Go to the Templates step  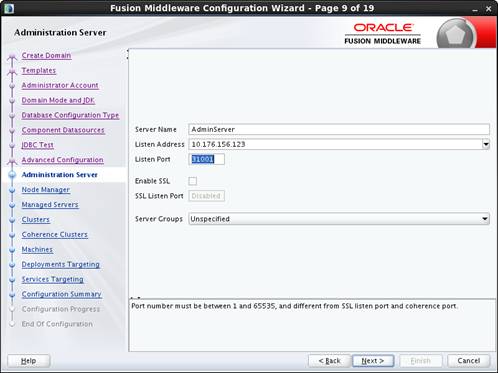(x=39, y=70)
